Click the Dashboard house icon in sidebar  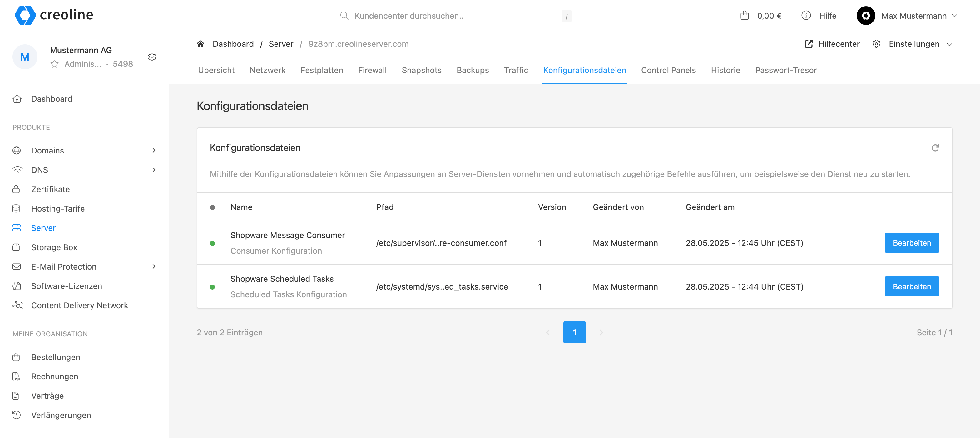(x=17, y=99)
